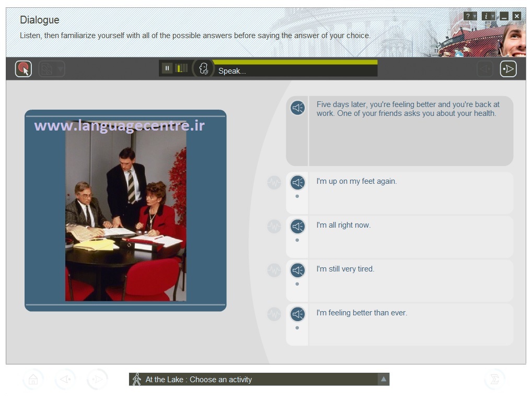This screenshot has height=401, width=532.
Task: Play audio for "I'm all right now."
Action: tap(297, 227)
